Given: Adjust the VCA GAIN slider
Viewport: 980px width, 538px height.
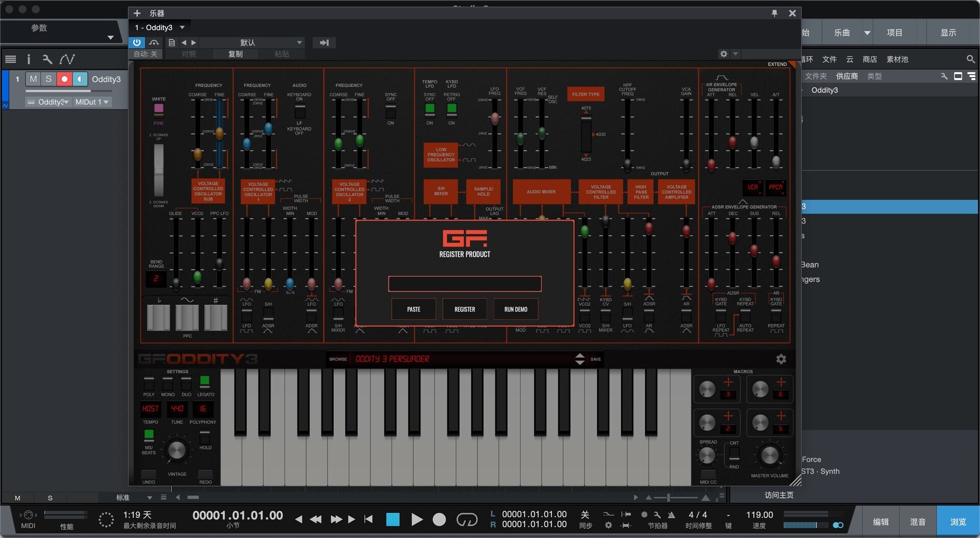Looking at the screenshot, I should point(687,164).
